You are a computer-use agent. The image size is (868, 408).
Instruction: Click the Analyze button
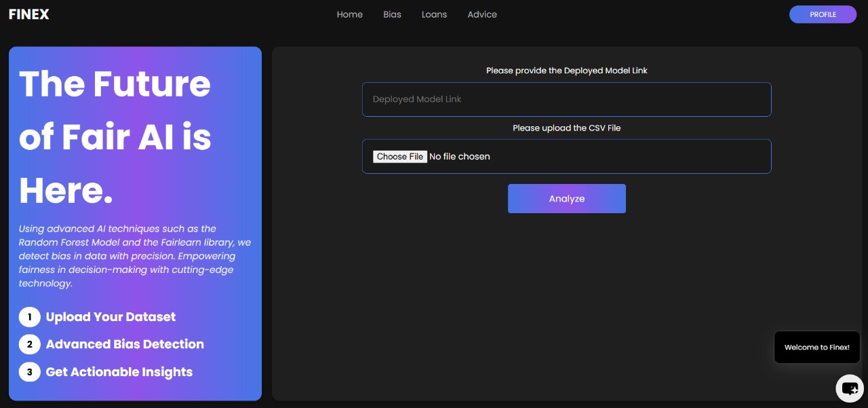pos(566,198)
